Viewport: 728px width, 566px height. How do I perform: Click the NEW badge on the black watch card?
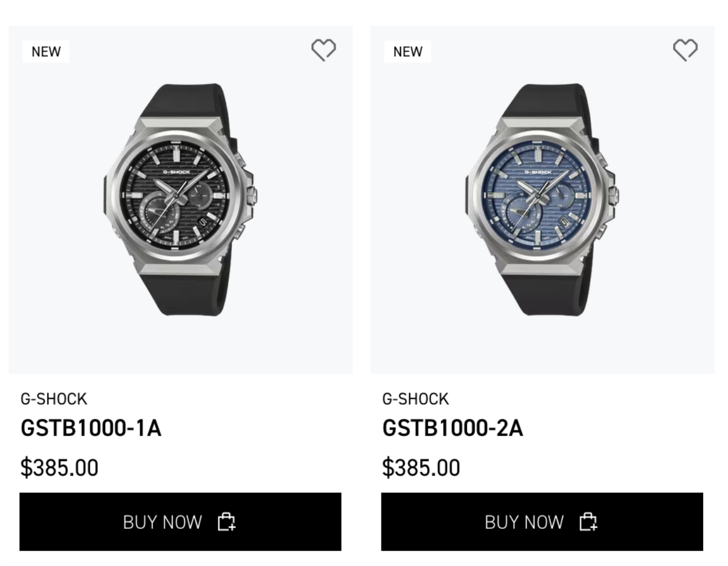pyautogui.click(x=46, y=52)
